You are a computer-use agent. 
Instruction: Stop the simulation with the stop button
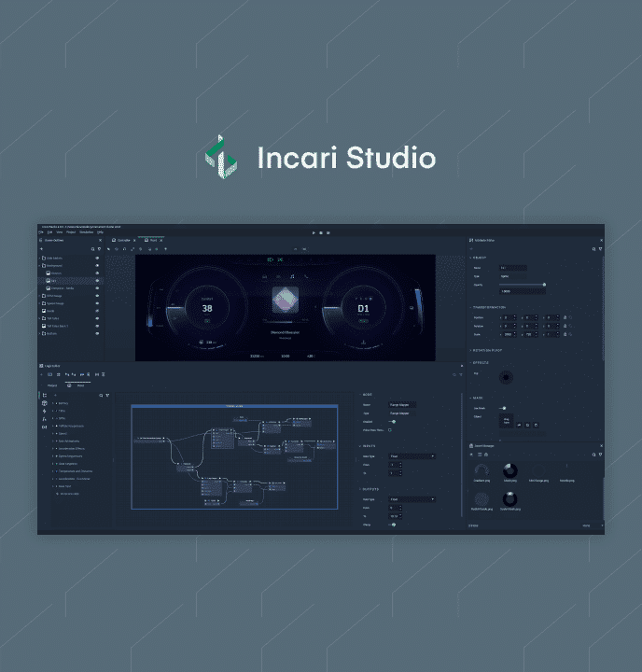pos(321,232)
